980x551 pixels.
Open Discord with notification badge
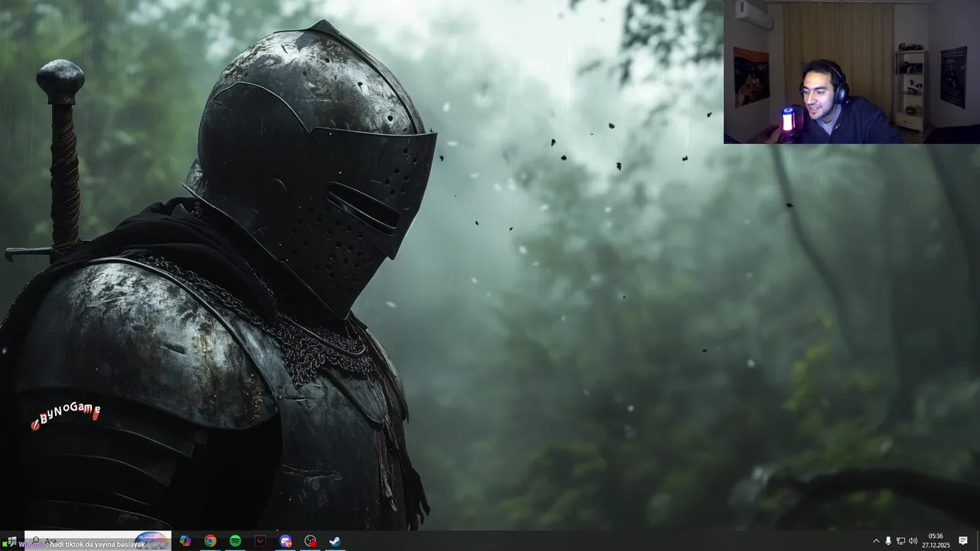click(x=286, y=541)
